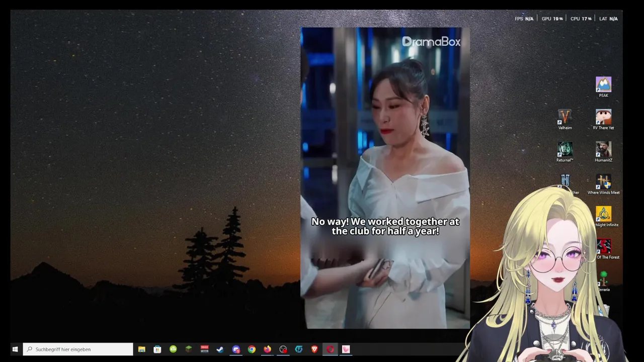
Task: Open Firefox from the taskbar
Action: (267, 349)
